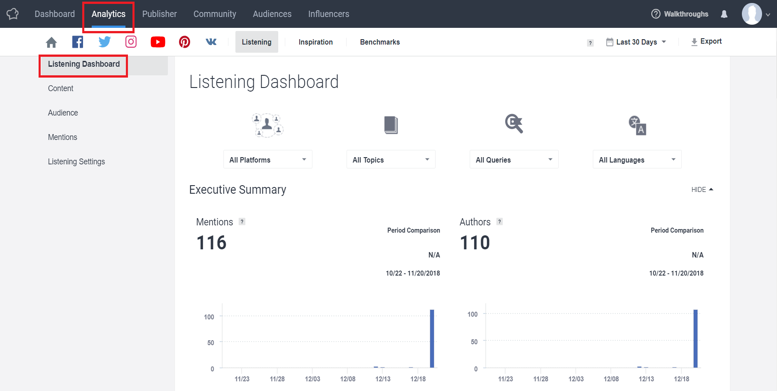Click the Export download icon

(694, 42)
